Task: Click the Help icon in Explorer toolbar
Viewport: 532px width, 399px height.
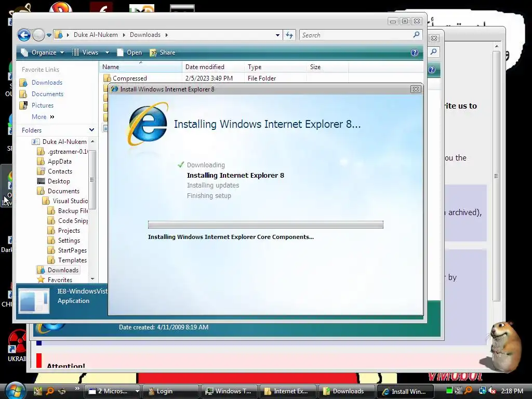Action: (x=414, y=52)
